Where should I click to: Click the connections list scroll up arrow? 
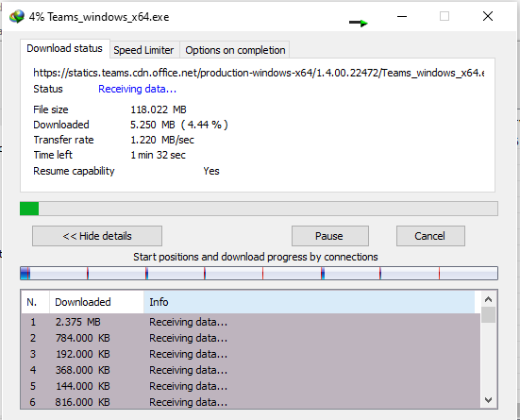(488, 299)
